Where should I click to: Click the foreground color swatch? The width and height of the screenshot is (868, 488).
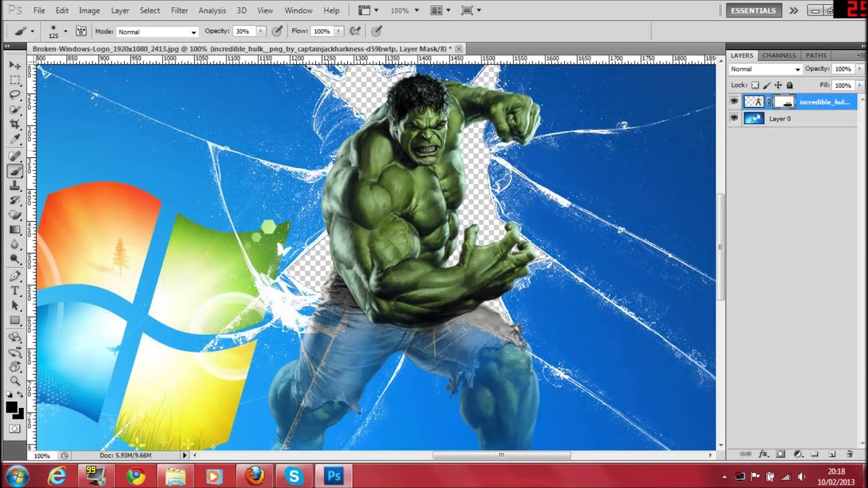12,407
